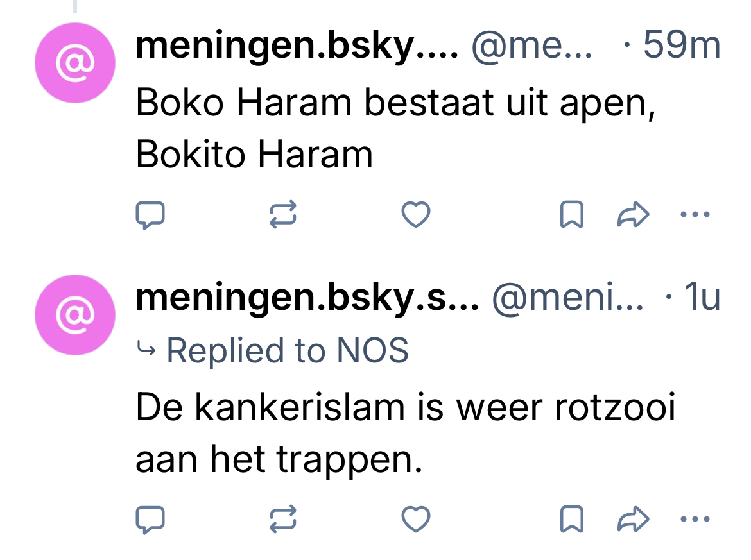This screenshot has height=560, width=751.
Task: Open repost menu on the 1u post
Action: point(282,519)
